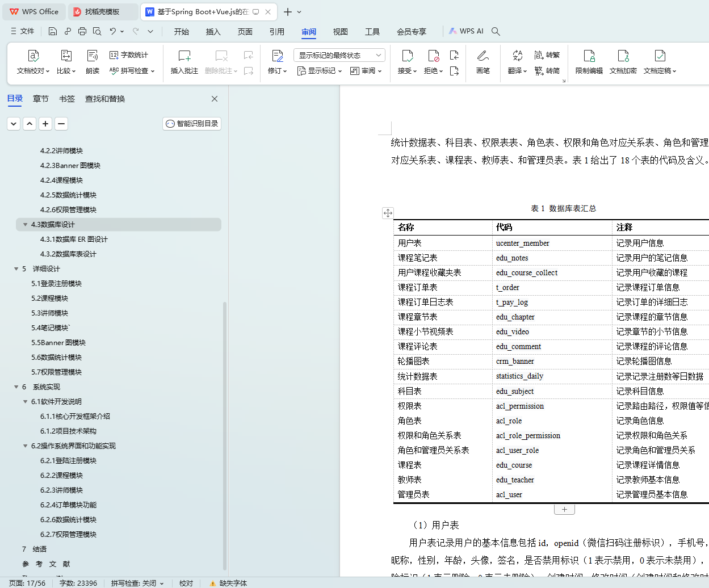Click the 修订 track changes icon
This screenshot has height=588, width=709.
(x=278, y=56)
